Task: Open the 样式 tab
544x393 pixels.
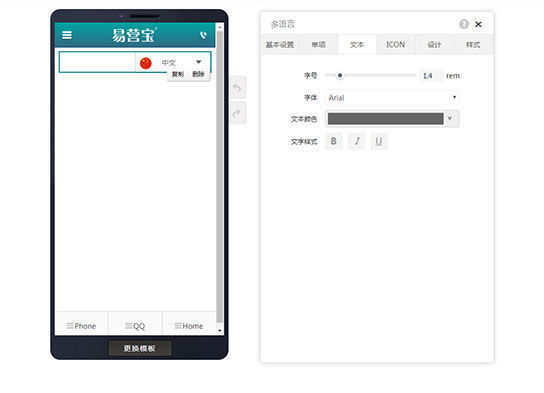Action: (473, 44)
